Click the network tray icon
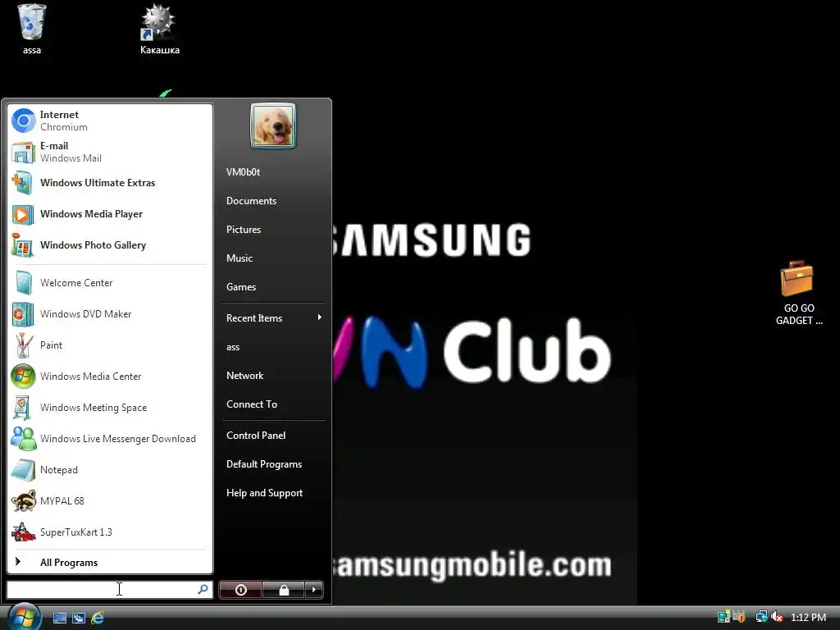This screenshot has height=630, width=840. point(761,617)
